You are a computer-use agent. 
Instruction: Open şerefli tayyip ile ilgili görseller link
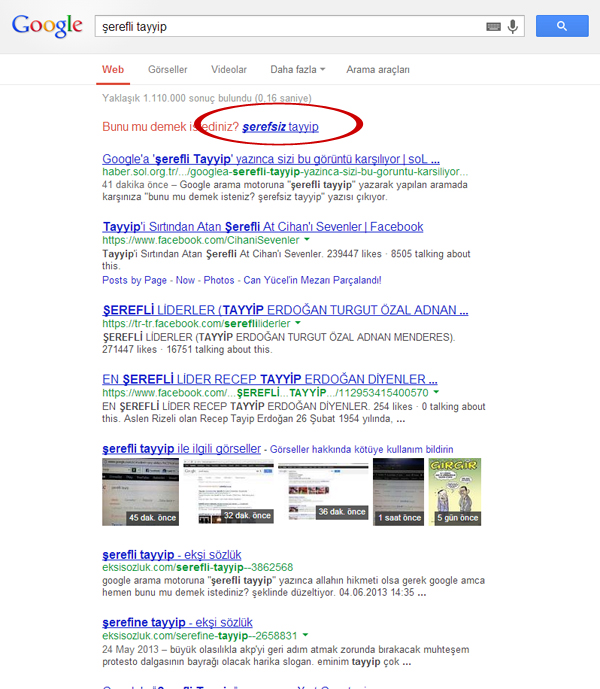[x=182, y=449]
